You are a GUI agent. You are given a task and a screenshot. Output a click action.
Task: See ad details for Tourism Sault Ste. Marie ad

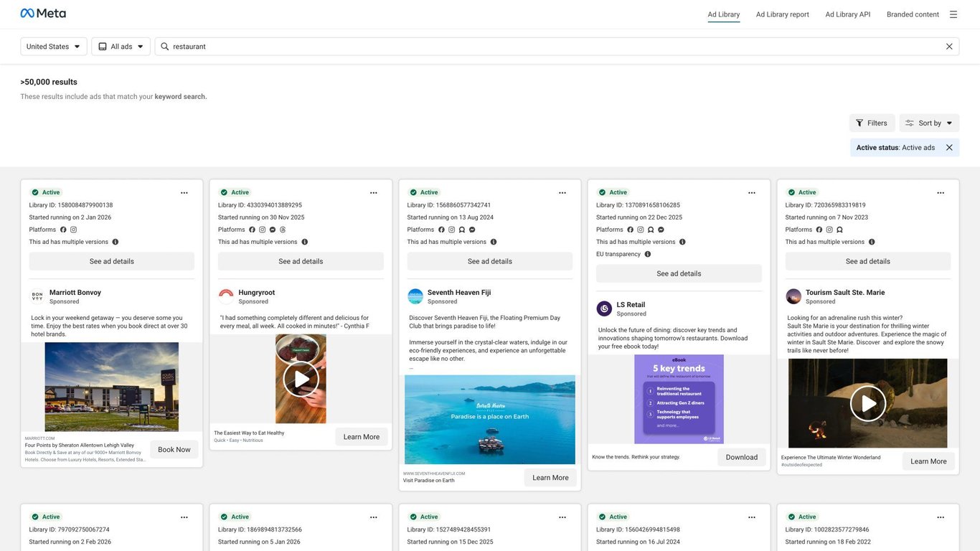868,261
